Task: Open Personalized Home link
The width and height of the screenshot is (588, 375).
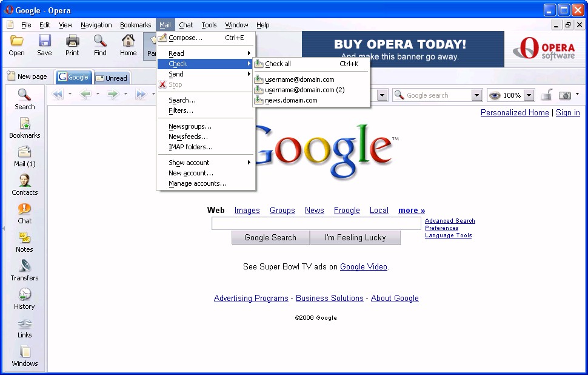Action: pyautogui.click(x=515, y=112)
